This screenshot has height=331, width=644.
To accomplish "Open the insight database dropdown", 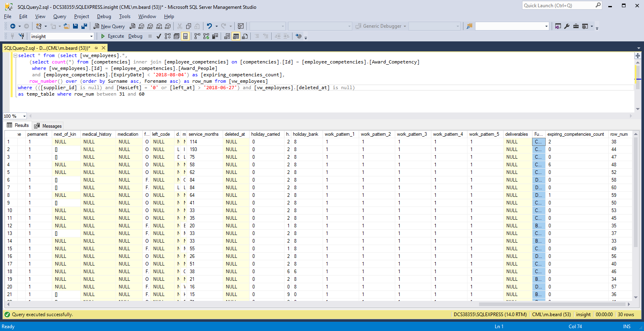I will coord(91,37).
